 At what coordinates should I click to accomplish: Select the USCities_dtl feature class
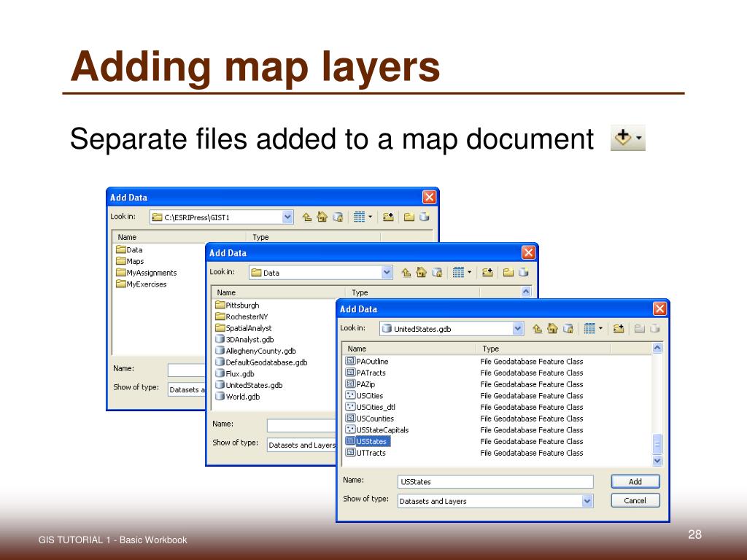(370, 407)
